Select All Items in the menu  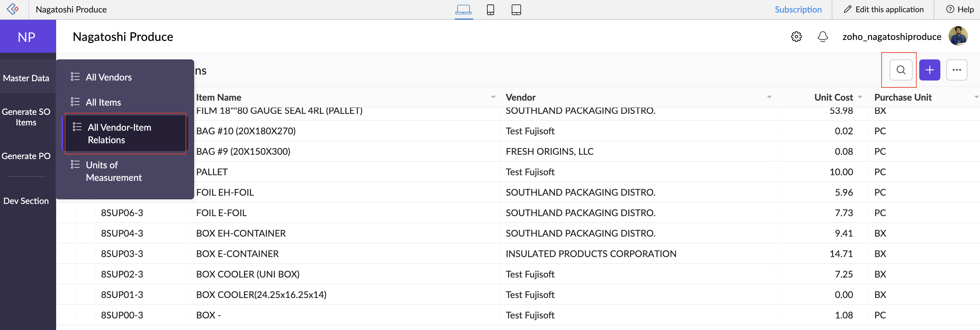[103, 102]
